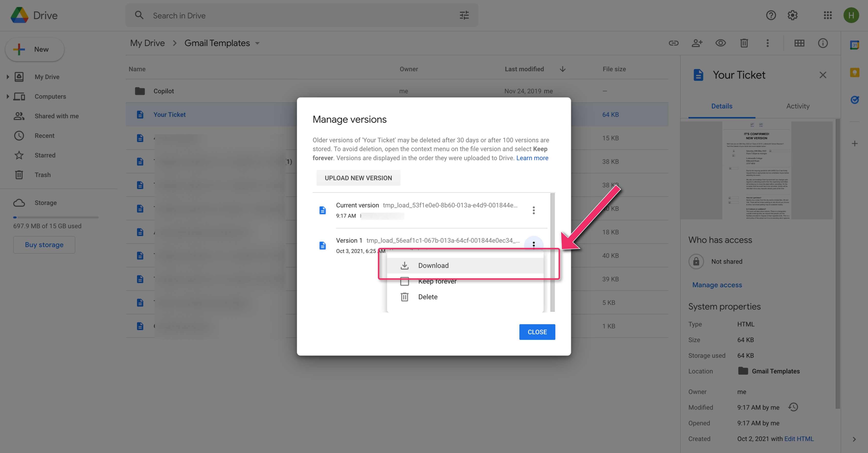868x453 pixels.
Task: Click the New button
Action: point(35,49)
